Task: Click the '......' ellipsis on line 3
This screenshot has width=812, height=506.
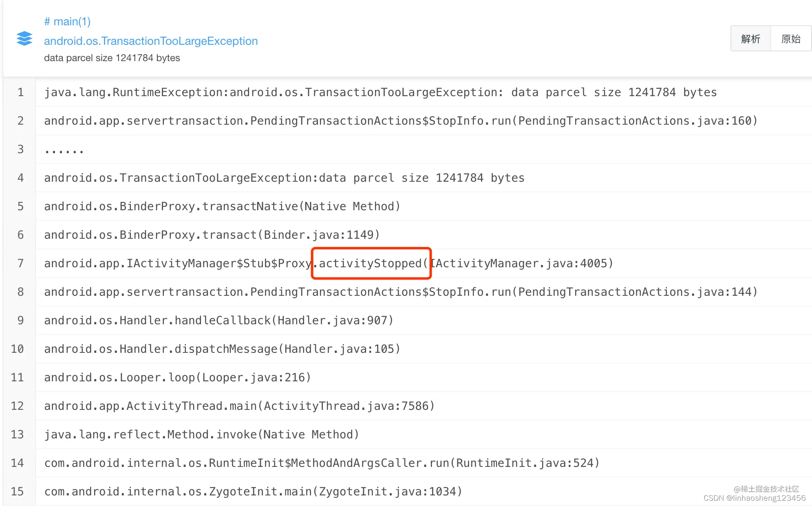Action: pos(64,151)
